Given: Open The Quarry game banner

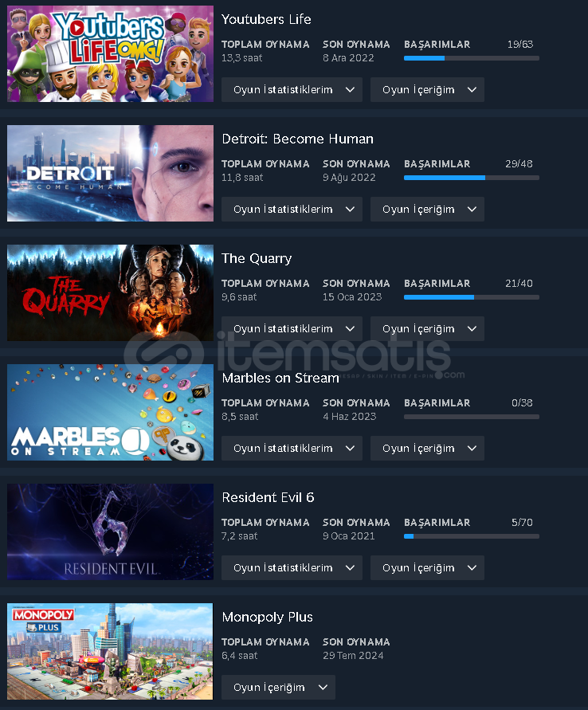Looking at the screenshot, I should coord(110,292).
